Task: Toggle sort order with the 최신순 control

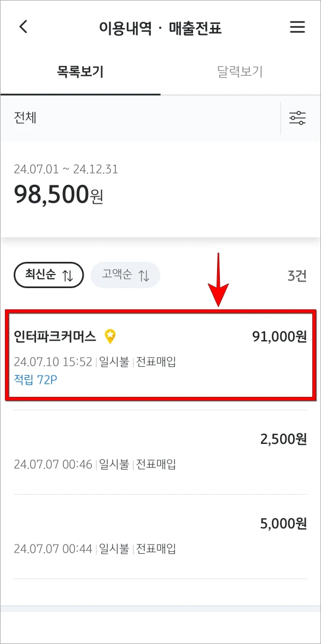Action: pyautogui.click(x=48, y=275)
